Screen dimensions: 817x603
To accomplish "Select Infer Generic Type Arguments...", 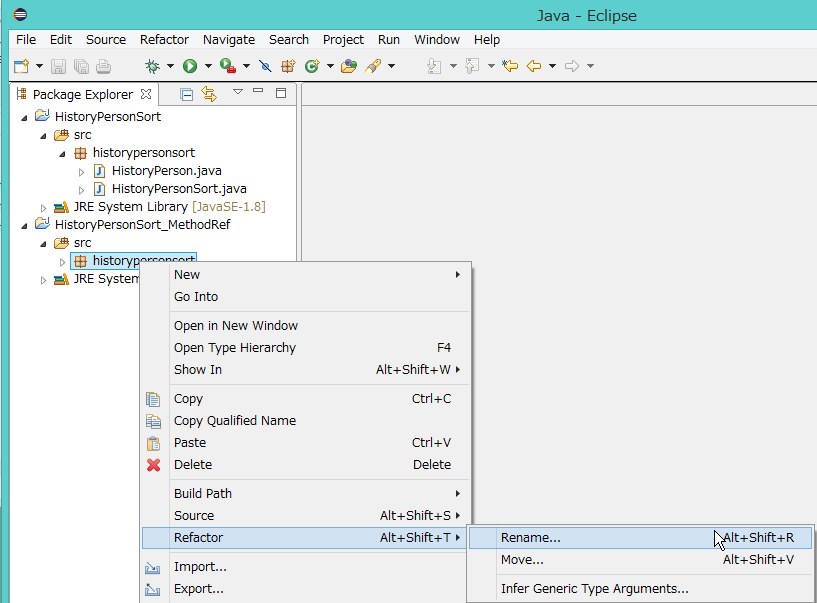I will [x=640, y=589].
